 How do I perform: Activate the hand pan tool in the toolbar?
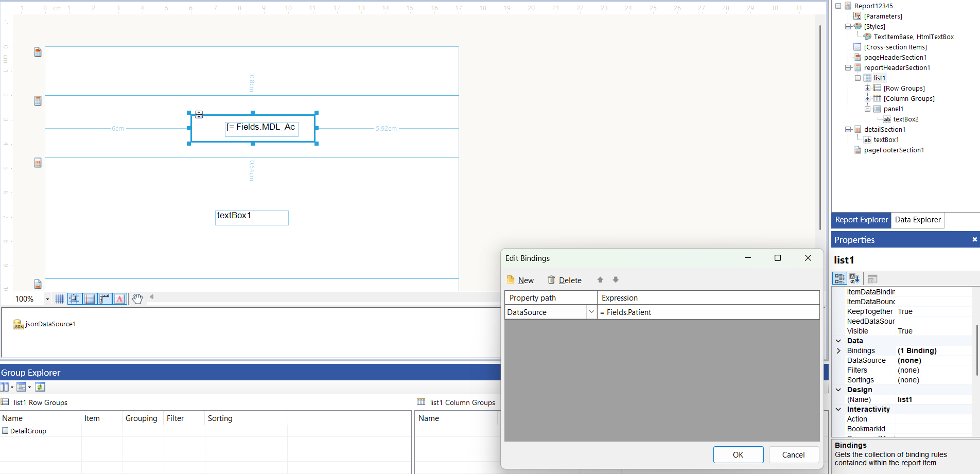point(137,299)
